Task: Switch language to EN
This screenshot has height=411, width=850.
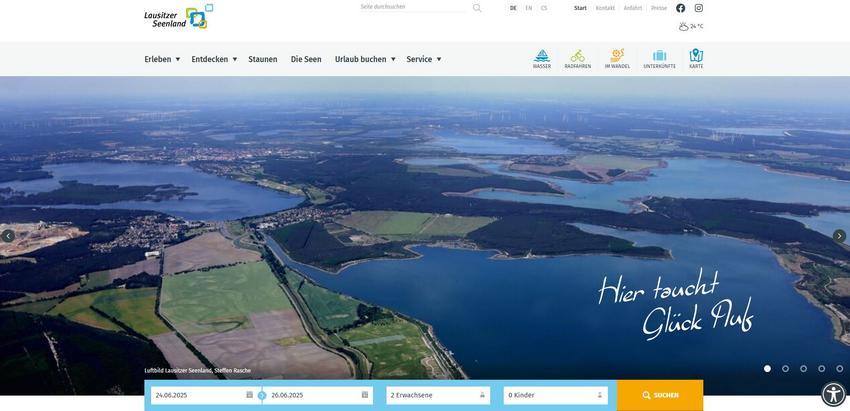Action: pyautogui.click(x=529, y=8)
